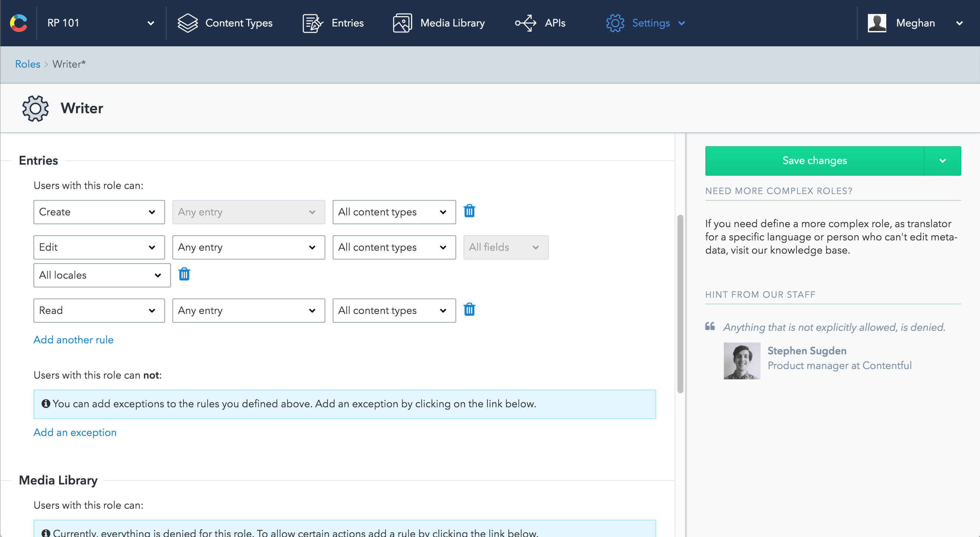Go to the Entries section
Screen dimensions: 980x537
[x=333, y=23]
